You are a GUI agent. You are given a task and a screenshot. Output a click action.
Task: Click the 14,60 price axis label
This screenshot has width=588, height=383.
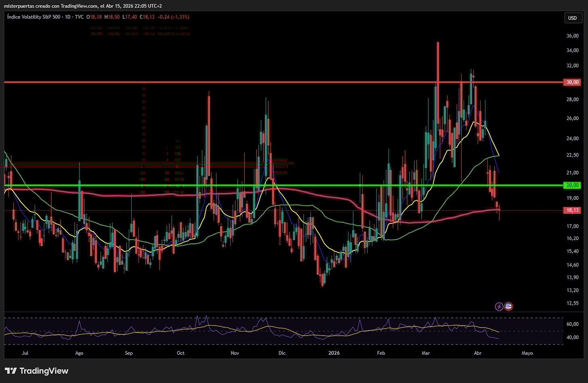pyautogui.click(x=572, y=265)
